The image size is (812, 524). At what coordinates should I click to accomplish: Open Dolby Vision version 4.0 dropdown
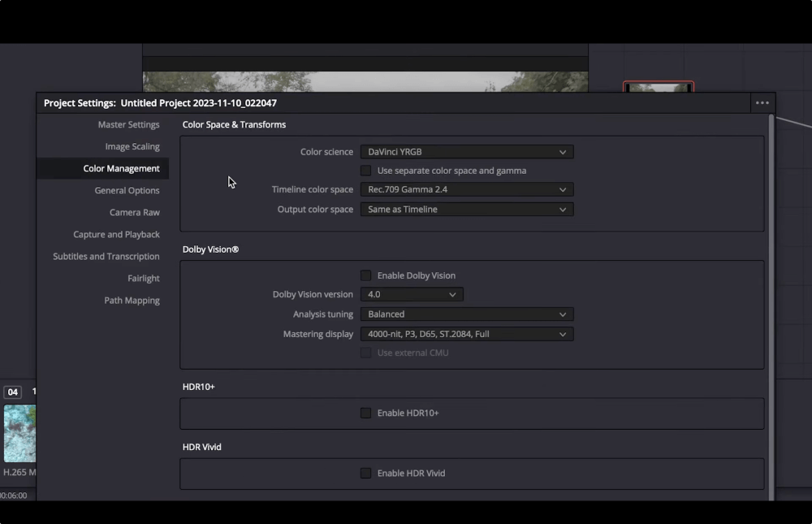[412, 294]
